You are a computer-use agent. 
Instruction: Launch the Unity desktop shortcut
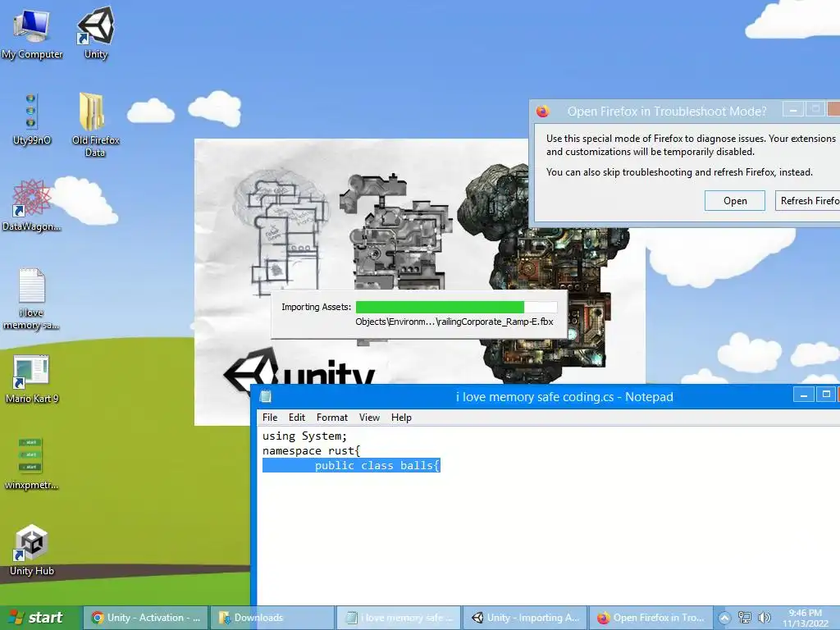[96, 32]
